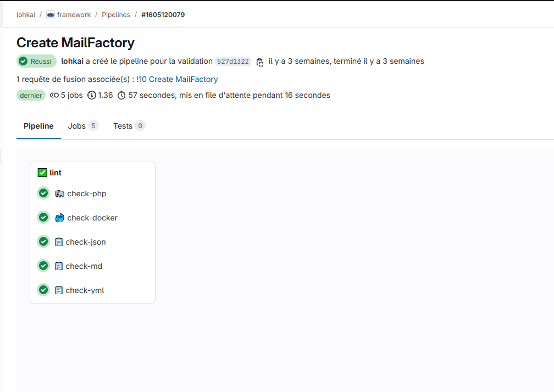Click the check-docker job status icon

(43, 217)
